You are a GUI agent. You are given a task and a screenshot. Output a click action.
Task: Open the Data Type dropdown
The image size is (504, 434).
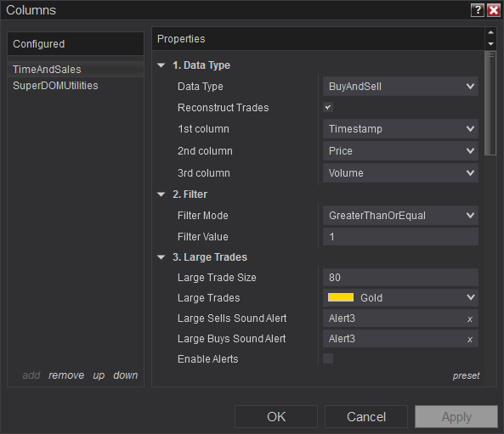tap(400, 87)
